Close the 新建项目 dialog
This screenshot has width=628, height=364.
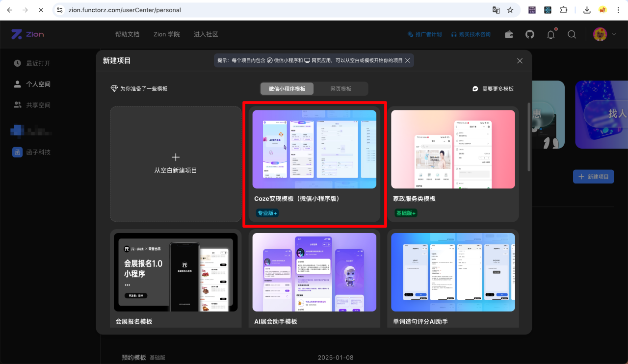click(520, 61)
